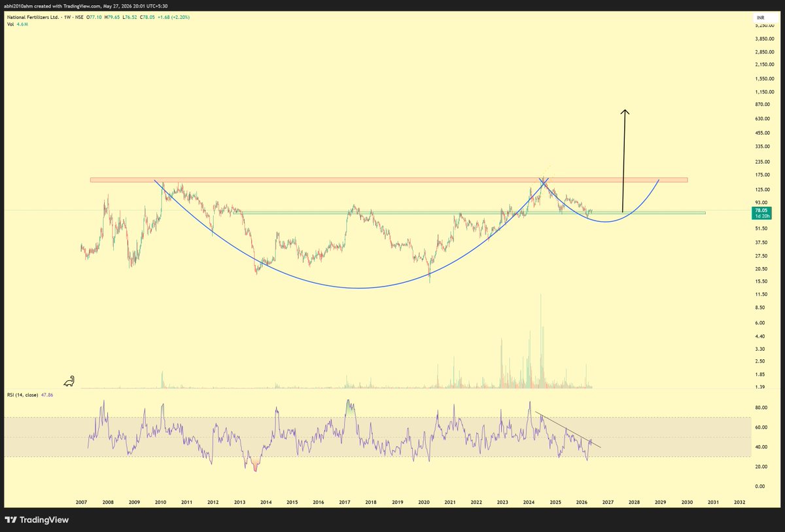This screenshot has width=785, height=532.
Task: Click the 2,150.00 price axis label
Action: [765, 64]
